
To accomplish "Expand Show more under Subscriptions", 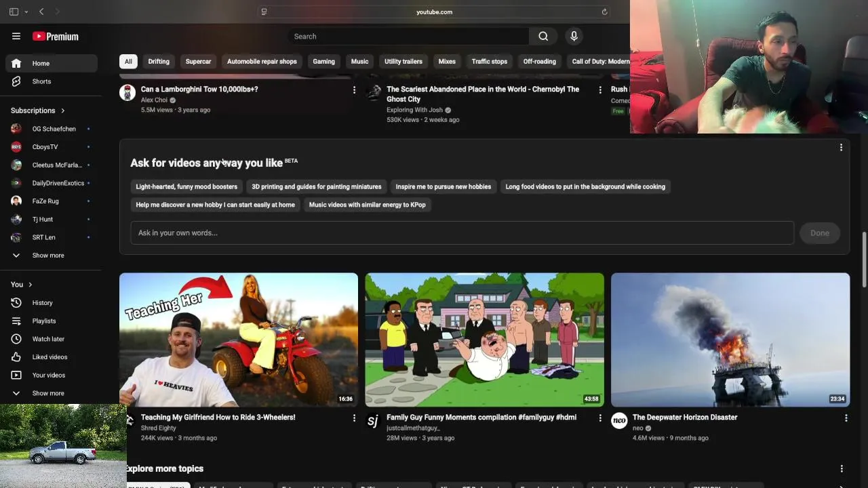I will [x=52, y=256].
